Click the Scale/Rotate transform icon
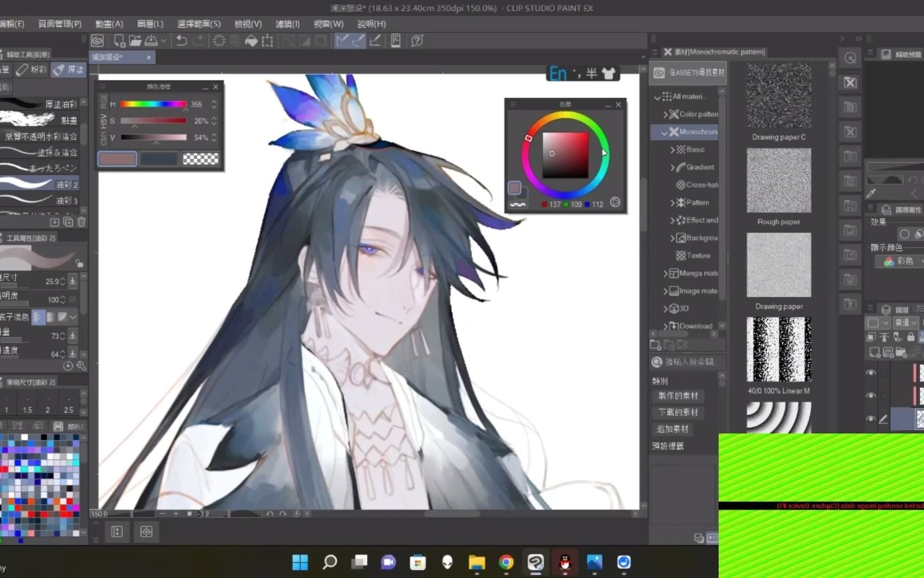 pyautogui.click(x=267, y=41)
